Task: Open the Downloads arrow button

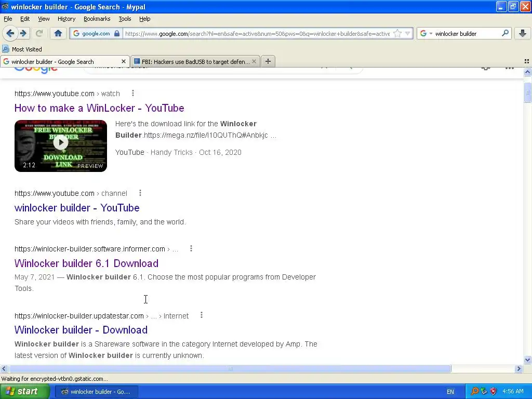Action: click(523, 33)
